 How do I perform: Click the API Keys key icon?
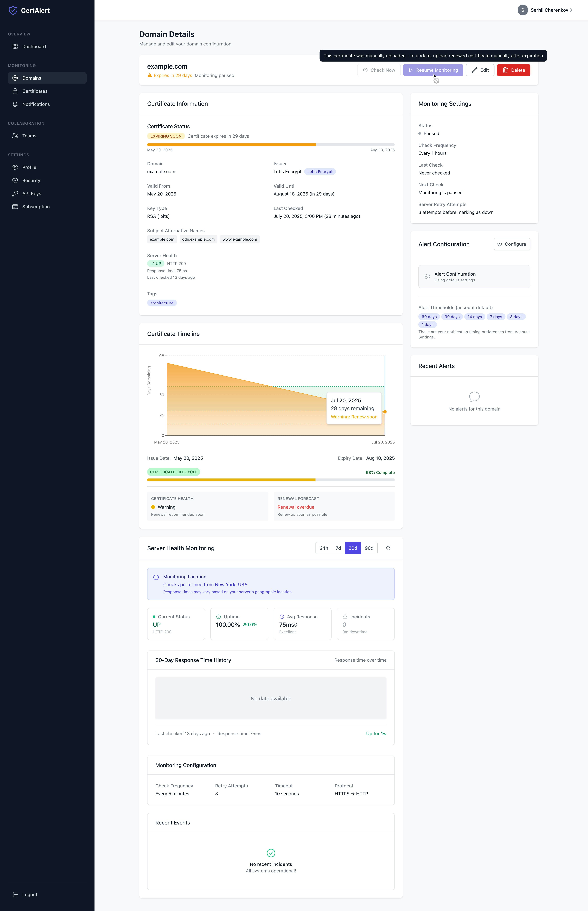[15, 194]
